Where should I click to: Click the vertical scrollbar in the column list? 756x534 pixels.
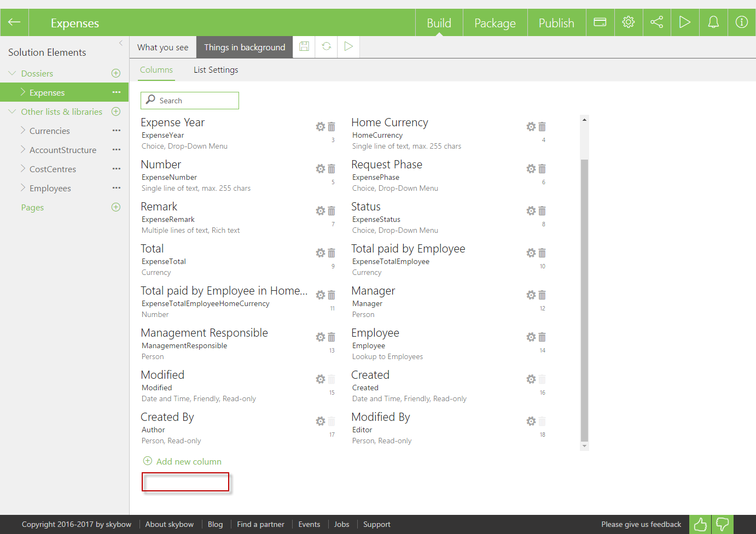pos(584,300)
